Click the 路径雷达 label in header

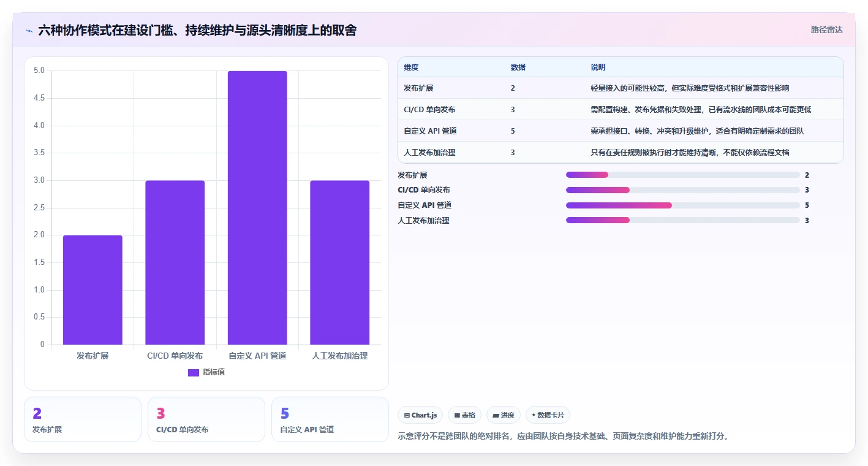click(826, 29)
